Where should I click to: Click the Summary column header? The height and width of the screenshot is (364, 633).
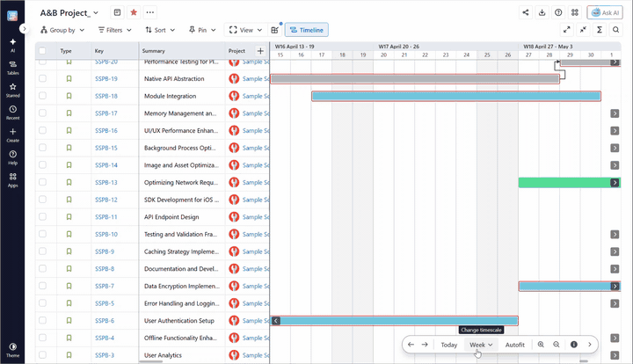coord(153,51)
